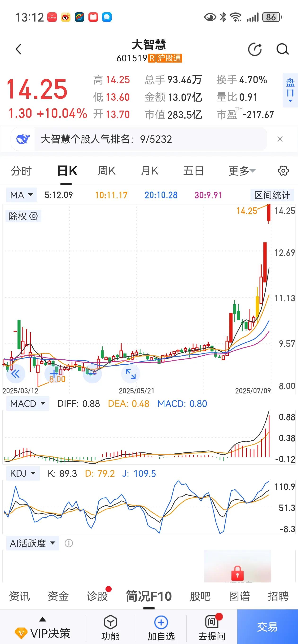This screenshot has width=298, height=644.
Task: Tap the 交易 trade button
Action: pos(267,626)
